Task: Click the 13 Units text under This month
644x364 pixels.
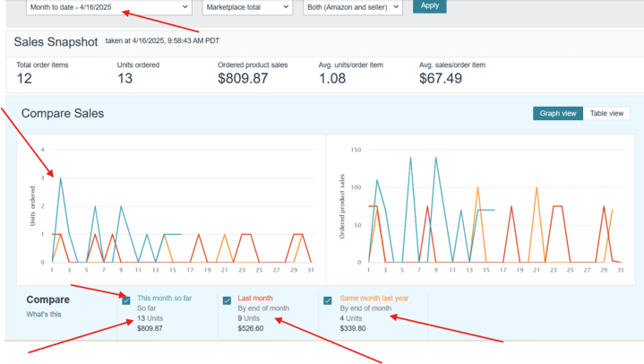Action: (x=150, y=318)
